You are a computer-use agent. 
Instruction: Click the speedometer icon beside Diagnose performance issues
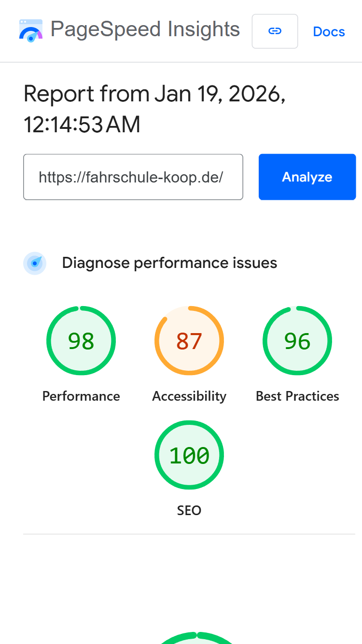point(34,263)
